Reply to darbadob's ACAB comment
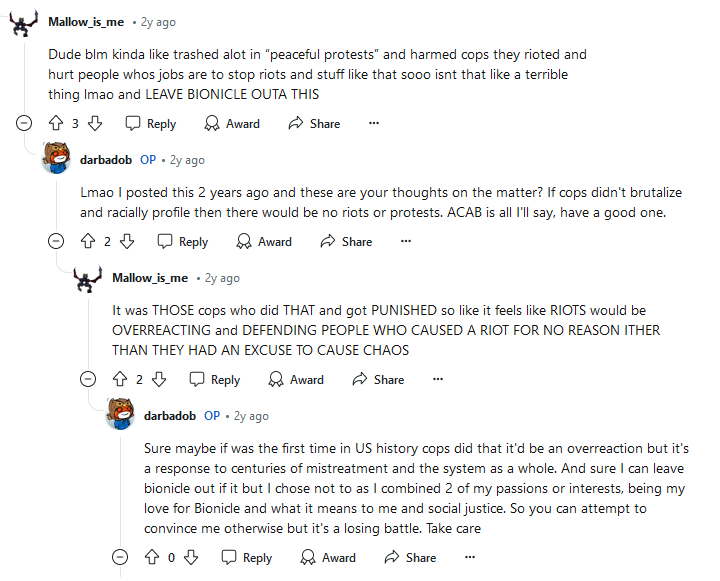This screenshot has height=581, width=720. point(183,241)
